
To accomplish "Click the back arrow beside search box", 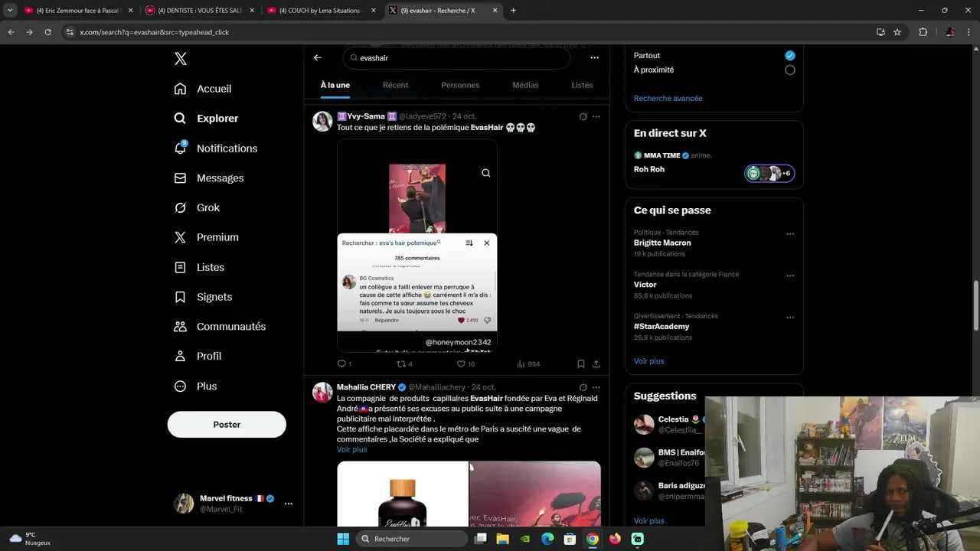I will (318, 57).
